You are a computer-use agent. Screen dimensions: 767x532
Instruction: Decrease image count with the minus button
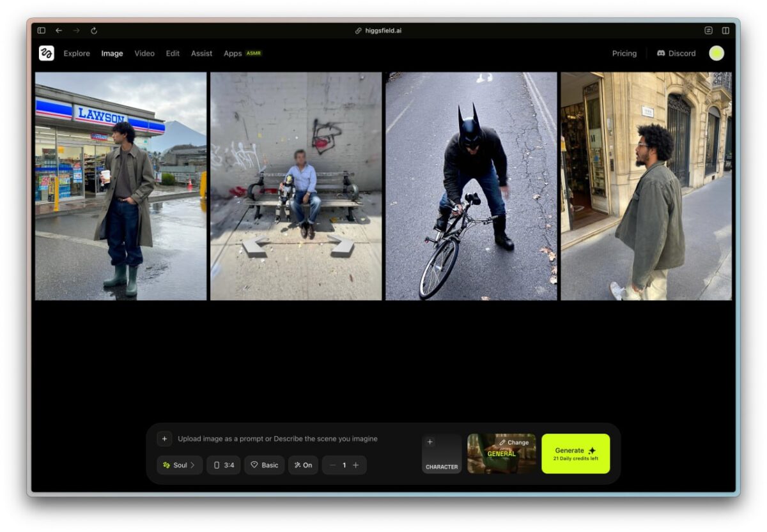click(x=332, y=465)
